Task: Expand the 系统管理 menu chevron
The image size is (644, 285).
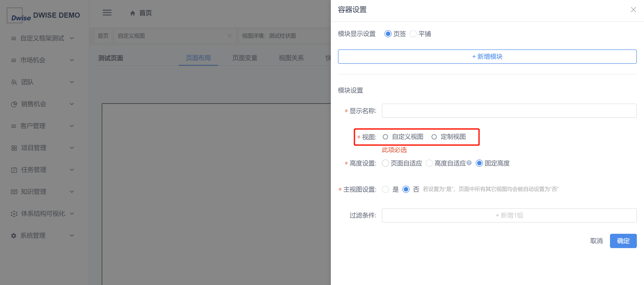Action: point(72,236)
